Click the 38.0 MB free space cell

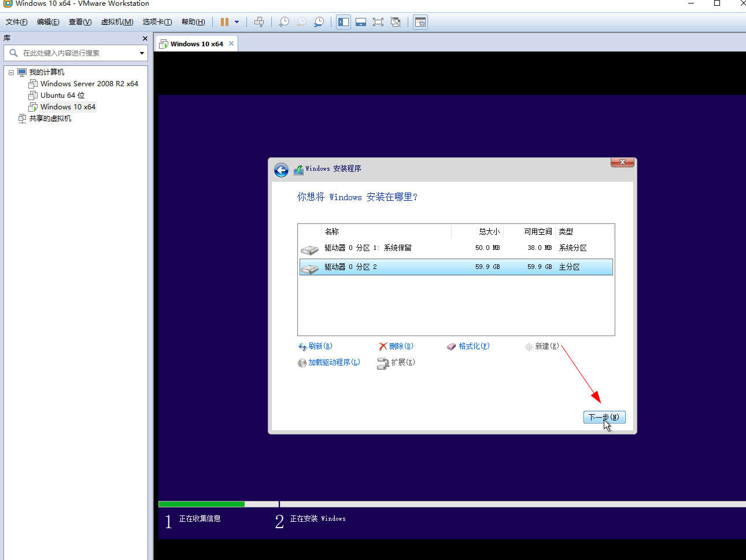pyautogui.click(x=540, y=248)
